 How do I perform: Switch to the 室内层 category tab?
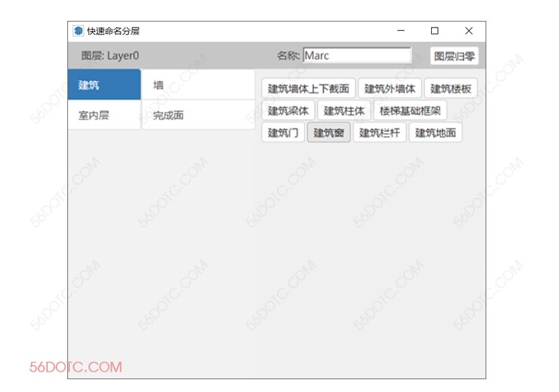click(104, 115)
